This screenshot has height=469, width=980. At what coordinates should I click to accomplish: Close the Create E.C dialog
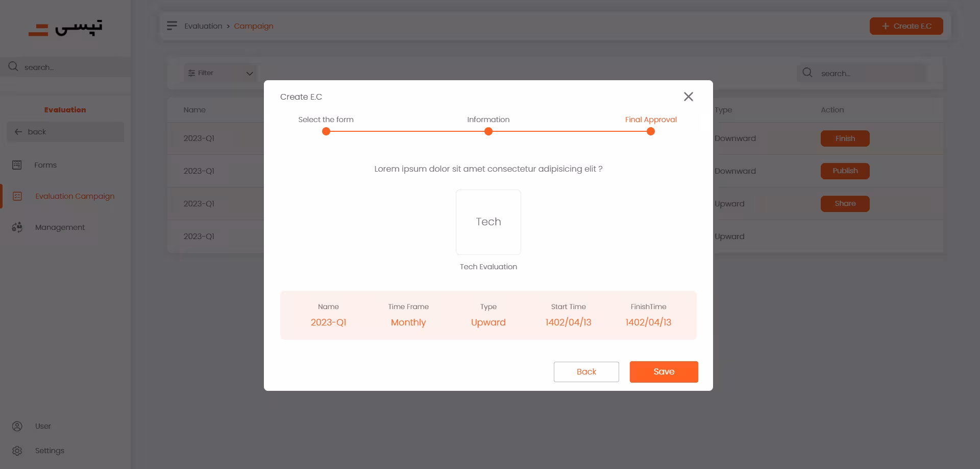(x=688, y=97)
